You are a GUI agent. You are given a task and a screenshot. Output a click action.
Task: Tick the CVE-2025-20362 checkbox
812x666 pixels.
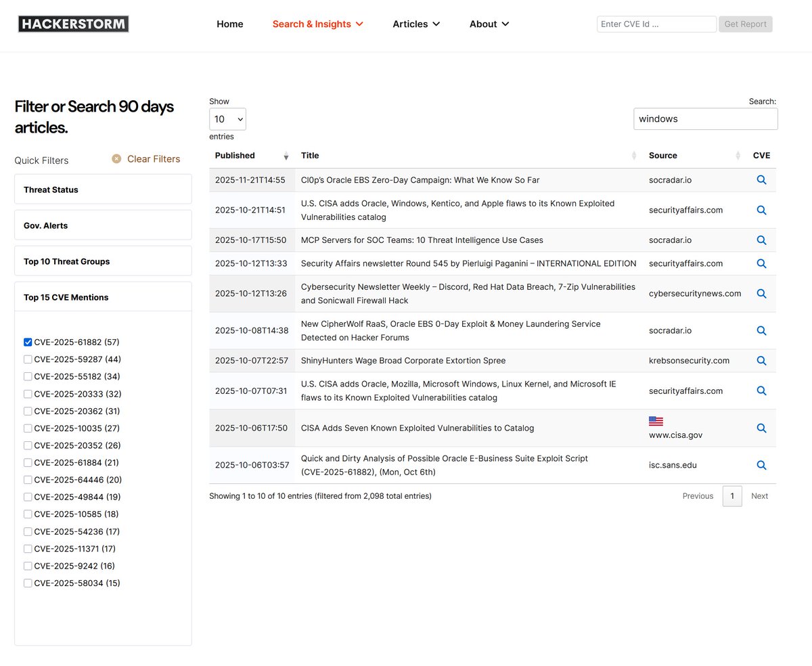click(x=28, y=412)
